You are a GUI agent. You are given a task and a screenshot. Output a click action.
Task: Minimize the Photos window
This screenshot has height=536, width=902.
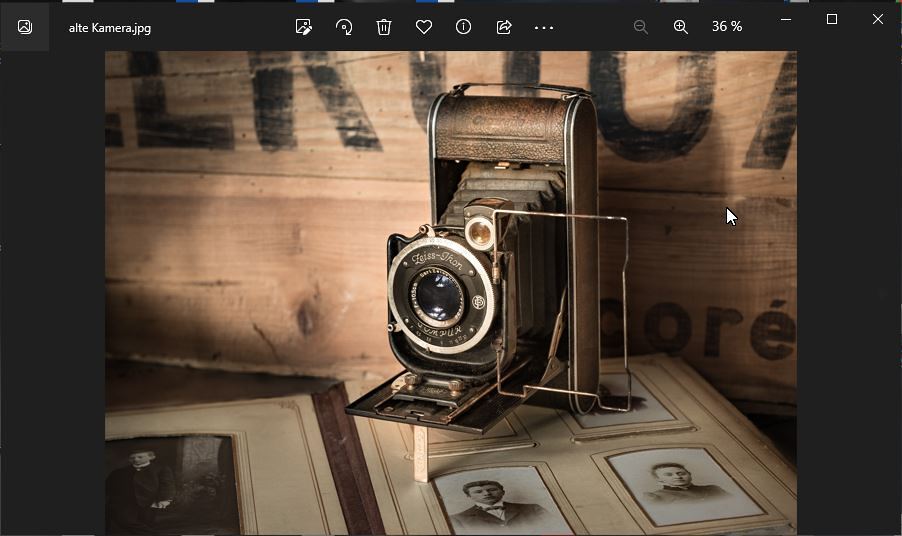787,19
